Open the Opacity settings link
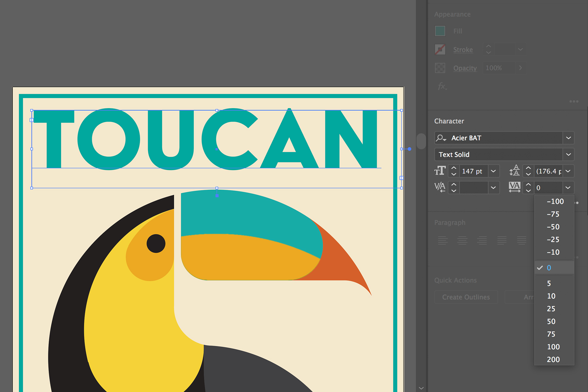Image resolution: width=588 pixels, height=392 pixels. (x=465, y=68)
